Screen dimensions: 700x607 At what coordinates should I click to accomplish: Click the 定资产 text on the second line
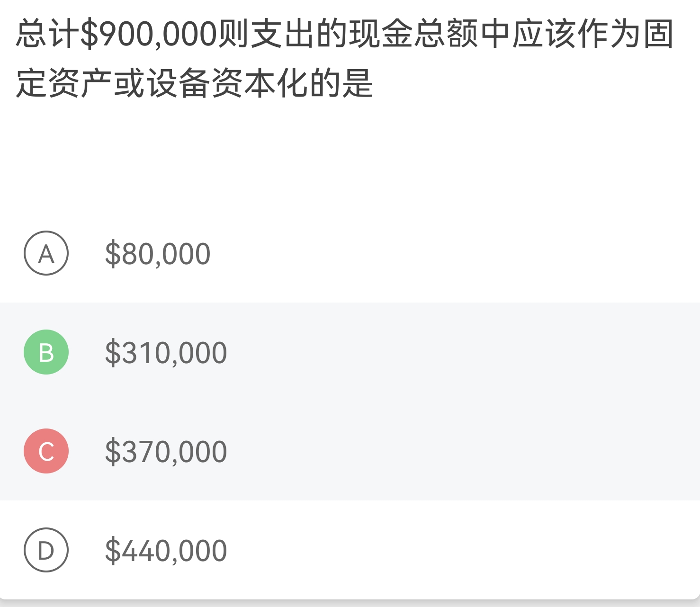64,83
